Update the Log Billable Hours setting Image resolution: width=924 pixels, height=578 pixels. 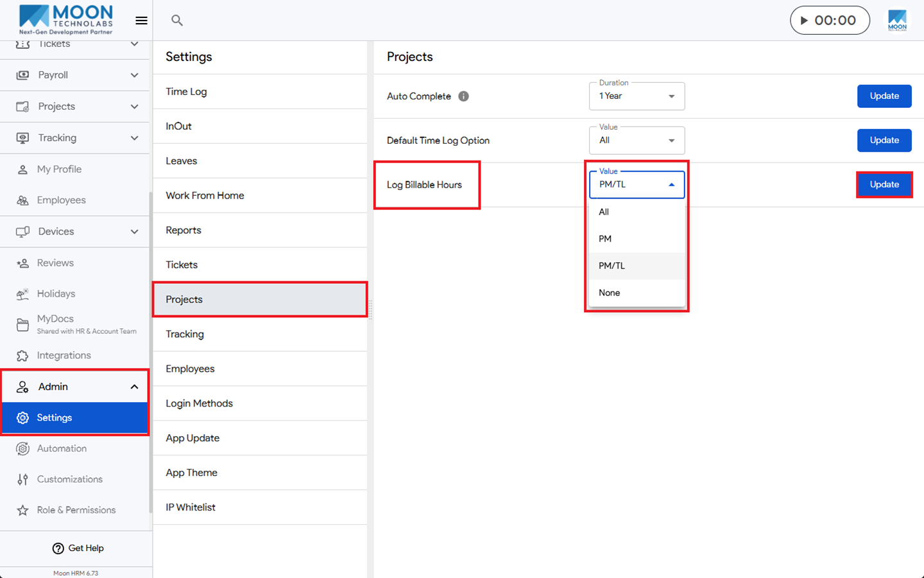[x=884, y=185]
